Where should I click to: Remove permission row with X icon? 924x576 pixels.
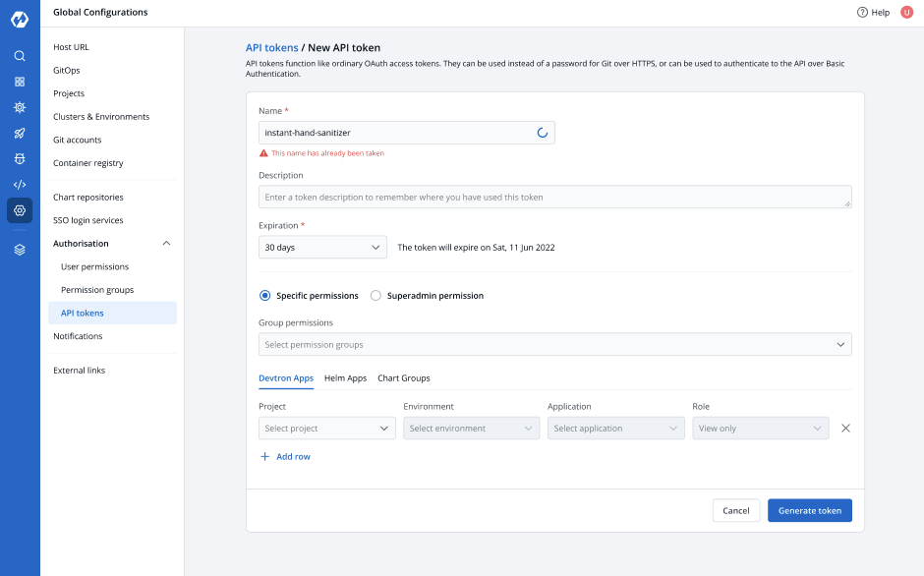(845, 429)
